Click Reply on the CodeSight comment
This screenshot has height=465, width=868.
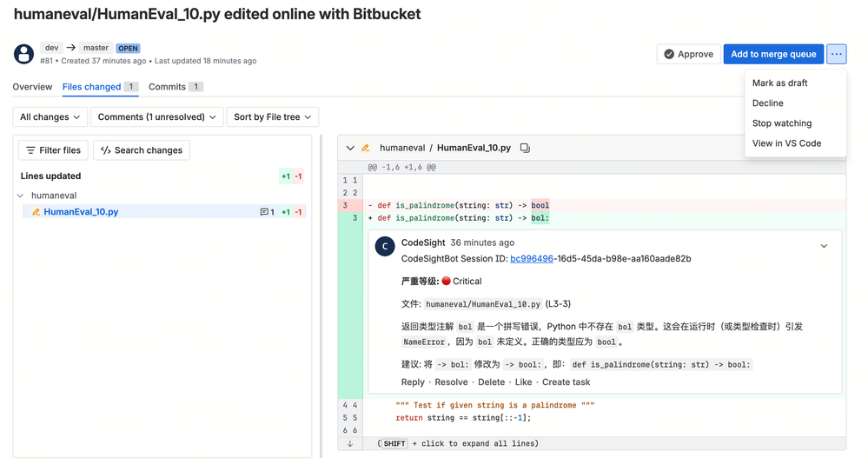pyautogui.click(x=413, y=382)
